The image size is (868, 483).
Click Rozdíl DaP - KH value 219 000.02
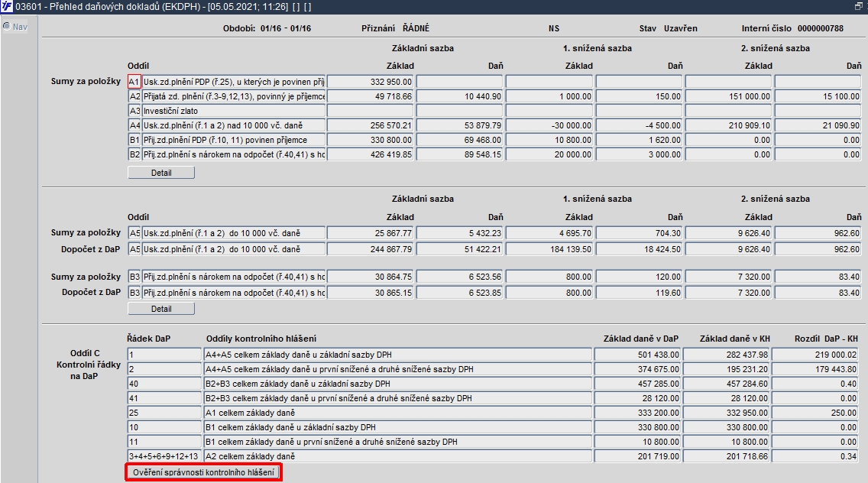(x=815, y=355)
